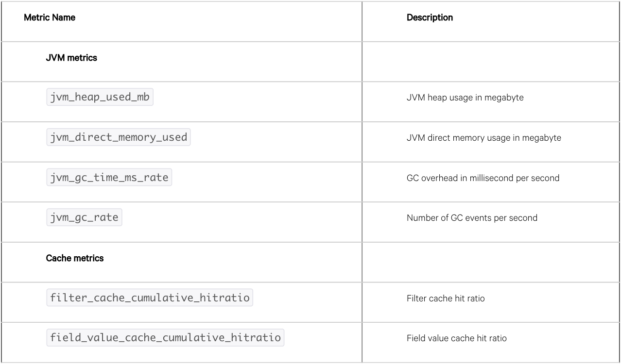Select the Cache metrics section heading
The width and height of the screenshot is (621, 364).
[75, 258]
